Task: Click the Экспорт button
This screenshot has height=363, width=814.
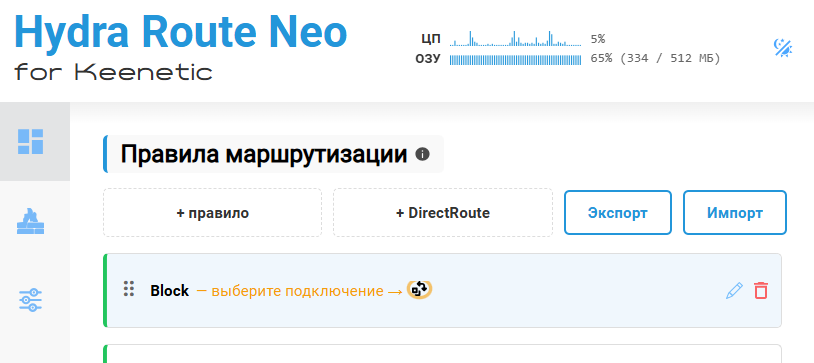Action: (618, 213)
